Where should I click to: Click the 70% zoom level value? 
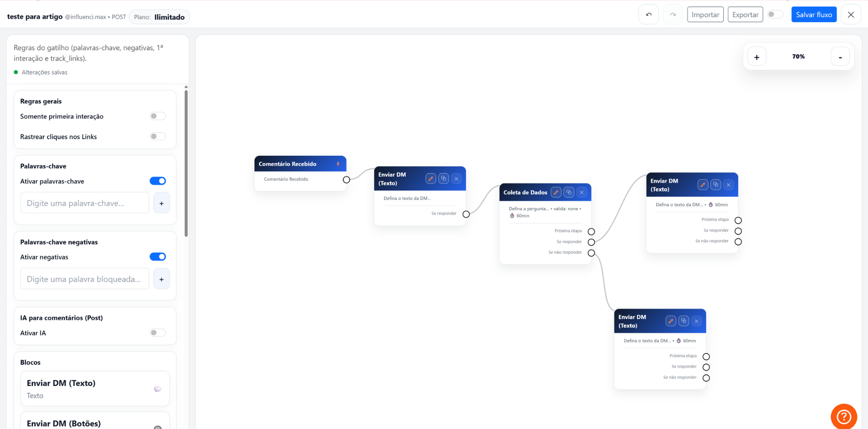[798, 57]
